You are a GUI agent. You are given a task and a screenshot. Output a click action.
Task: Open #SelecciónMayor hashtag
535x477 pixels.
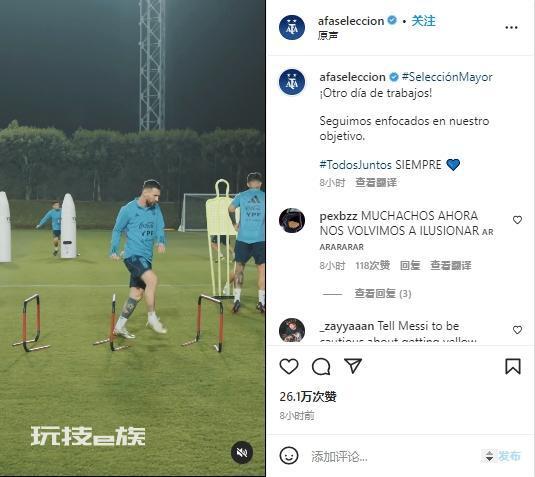tap(447, 77)
